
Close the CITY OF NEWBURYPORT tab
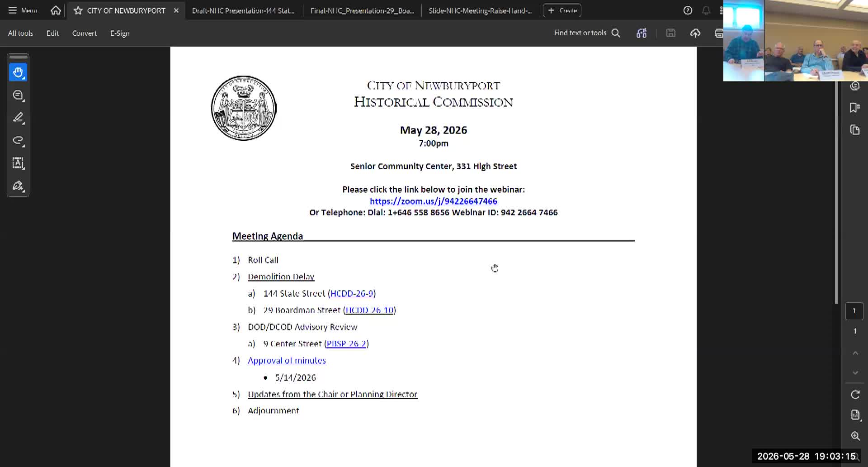tap(176, 10)
